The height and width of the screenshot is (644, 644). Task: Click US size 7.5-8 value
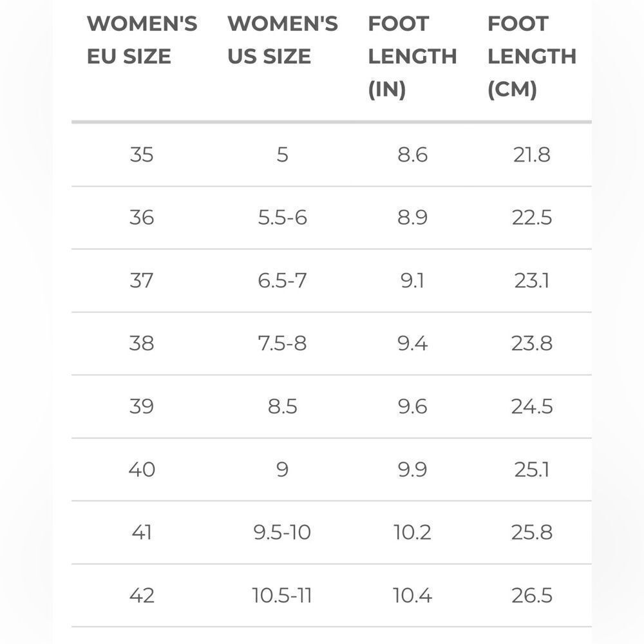(283, 343)
